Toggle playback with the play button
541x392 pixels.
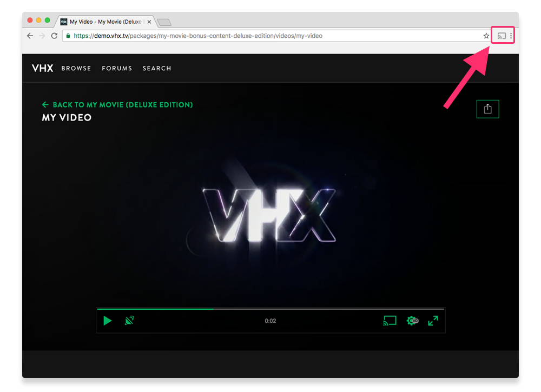pyautogui.click(x=107, y=320)
